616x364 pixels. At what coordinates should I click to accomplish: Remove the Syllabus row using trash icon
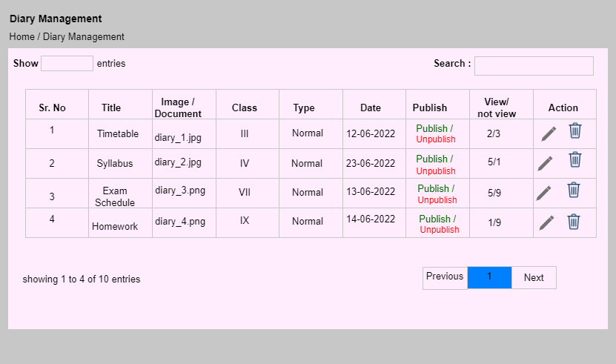[575, 159]
